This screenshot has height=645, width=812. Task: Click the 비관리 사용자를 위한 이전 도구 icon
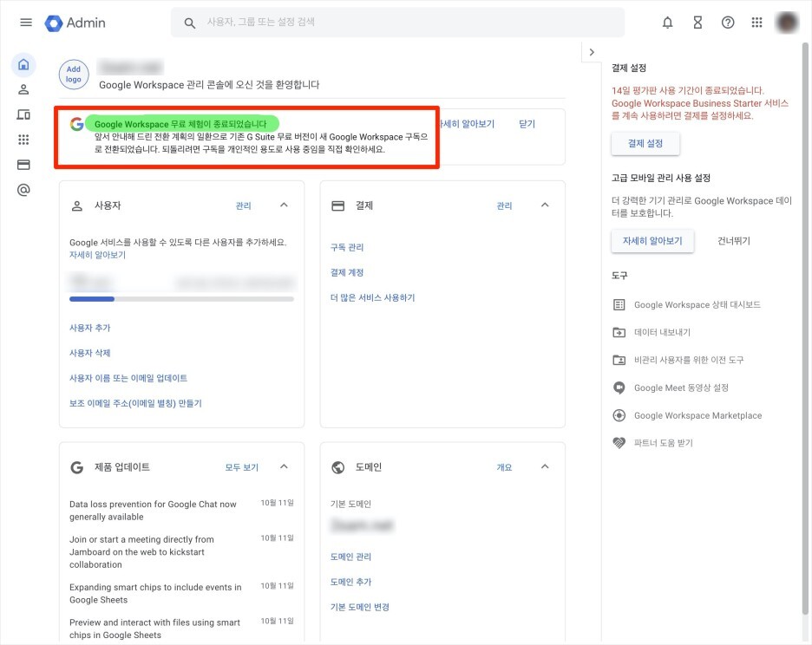click(619, 360)
